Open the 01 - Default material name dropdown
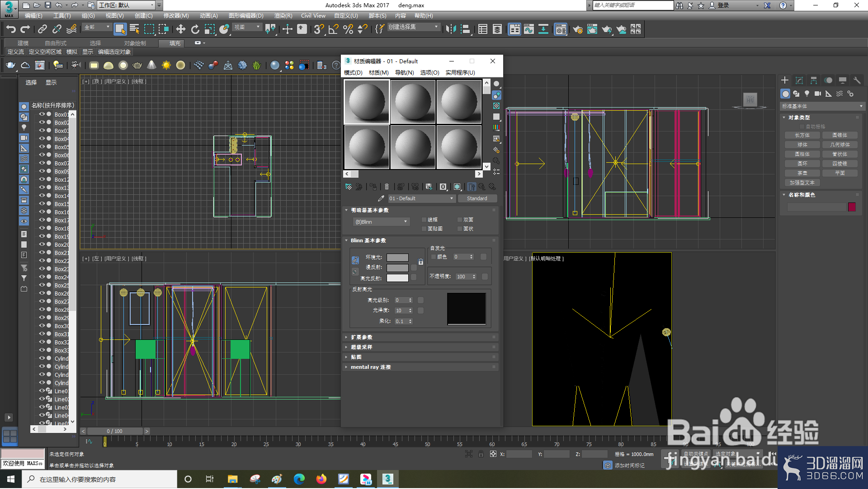Screen dimensions: 868x489 [x=421, y=198]
